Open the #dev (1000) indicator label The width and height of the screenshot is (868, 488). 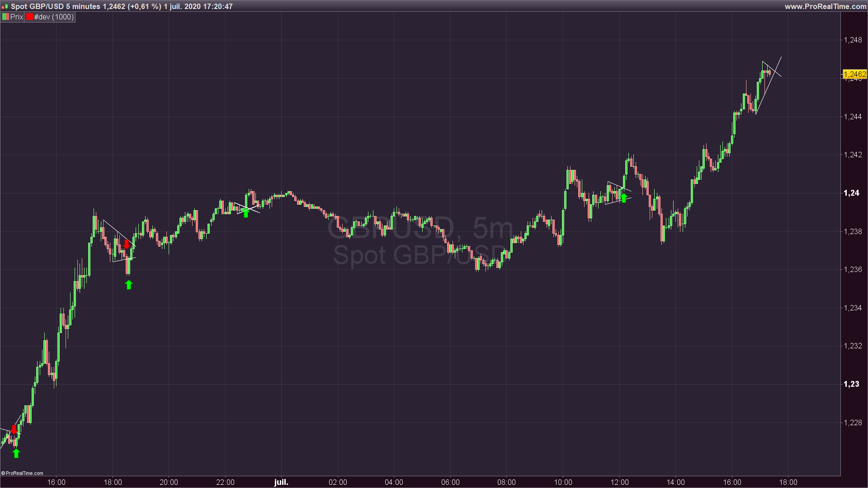[54, 17]
